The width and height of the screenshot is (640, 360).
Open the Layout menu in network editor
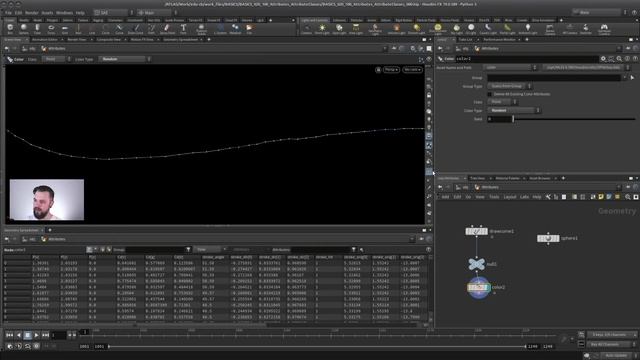(x=509, y=197)
